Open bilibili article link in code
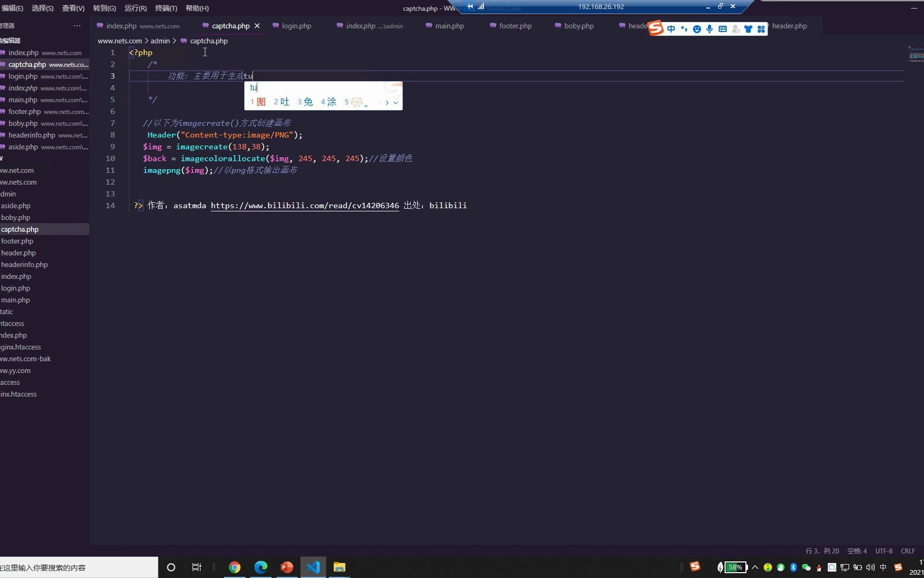Screen dimensions: 924x578 pyautogui.click(x=305, y=206)
